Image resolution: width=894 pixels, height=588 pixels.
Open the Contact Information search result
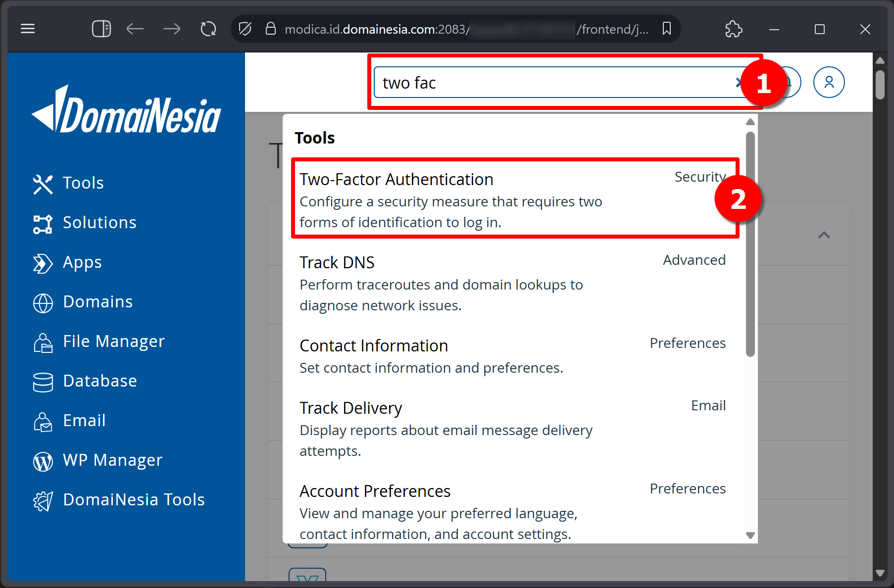[x=513, y=356]
